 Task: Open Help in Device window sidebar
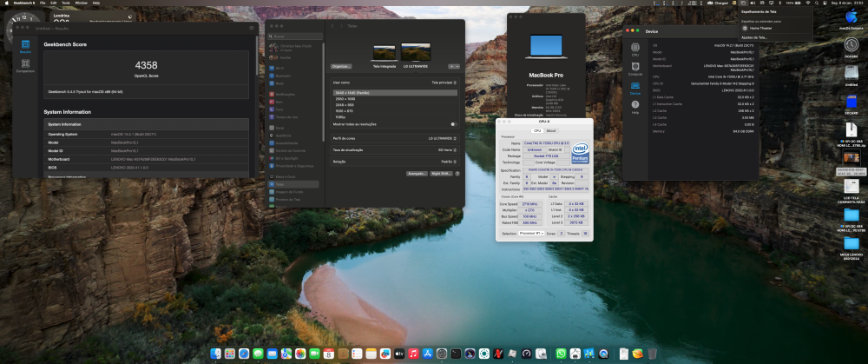tap(635, 106)
